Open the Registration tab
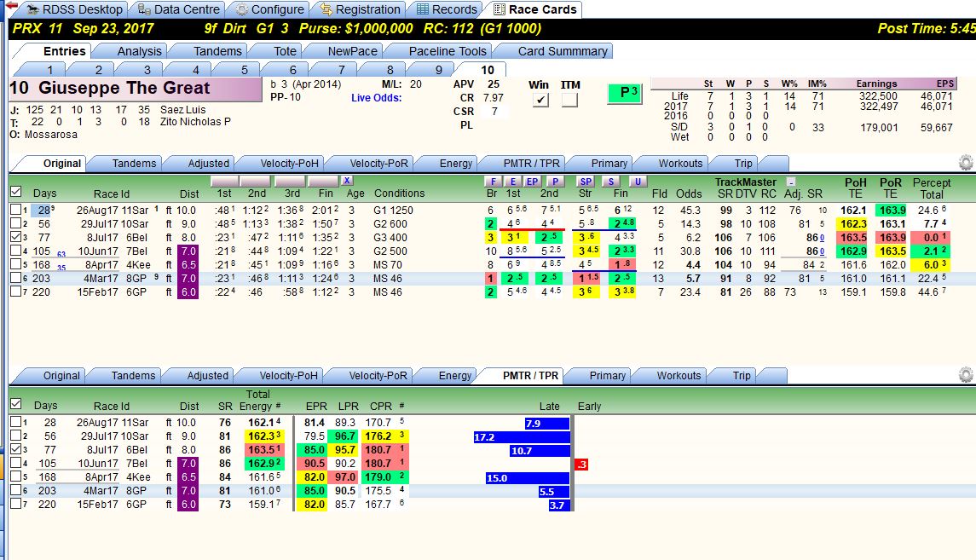 [x=361, y=9]
